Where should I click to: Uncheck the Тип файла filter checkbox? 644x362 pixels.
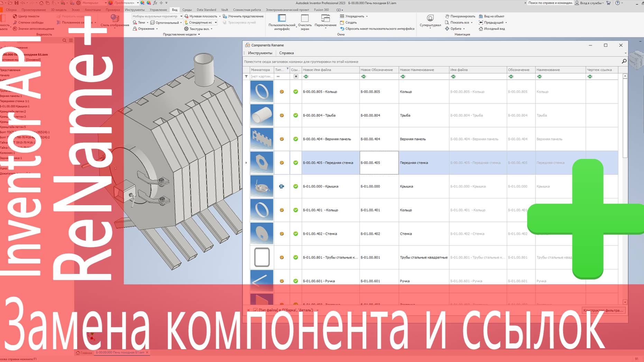[x=255, y=310]
